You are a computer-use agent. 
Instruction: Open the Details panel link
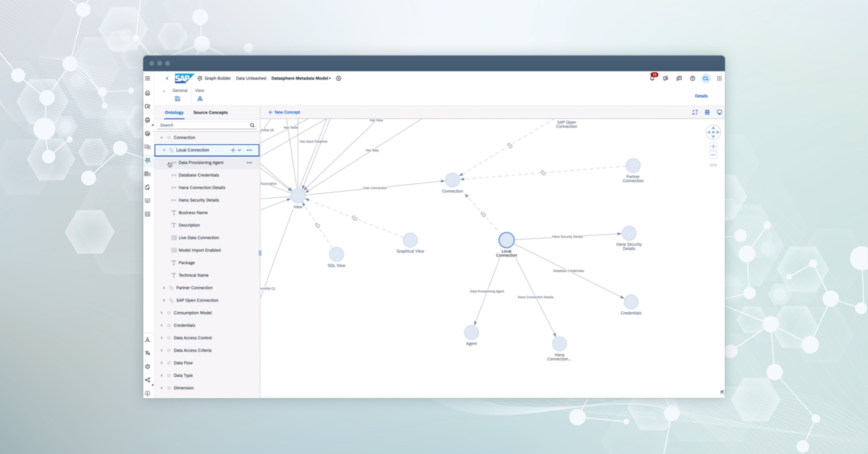click(701, 96)
